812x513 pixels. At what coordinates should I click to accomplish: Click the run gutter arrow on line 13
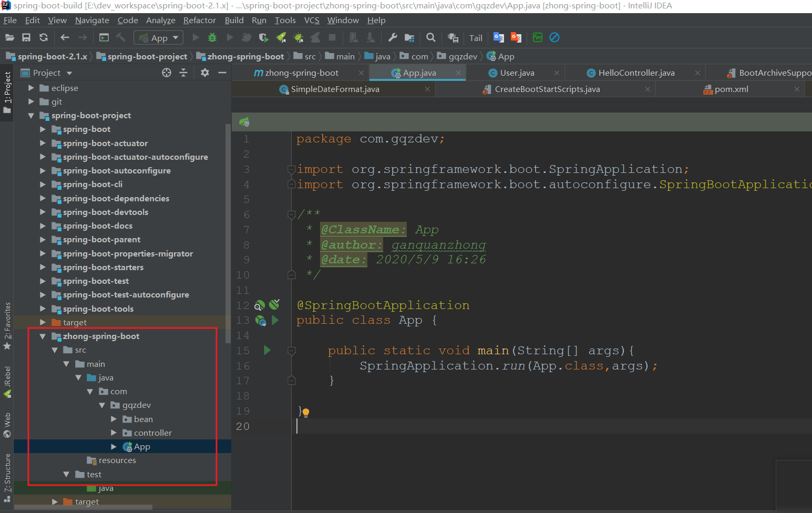point(275,320)
